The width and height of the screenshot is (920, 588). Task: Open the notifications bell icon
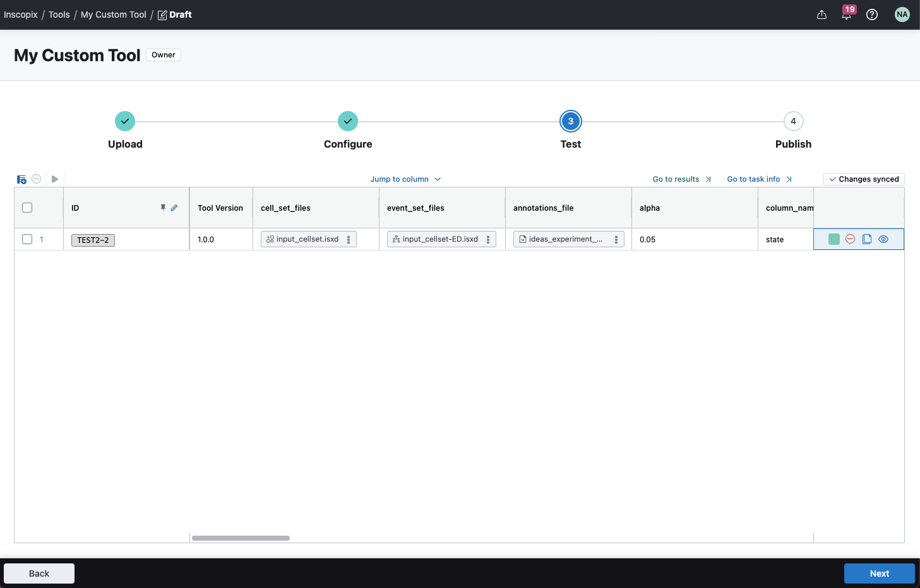click(x=846, y=15)
